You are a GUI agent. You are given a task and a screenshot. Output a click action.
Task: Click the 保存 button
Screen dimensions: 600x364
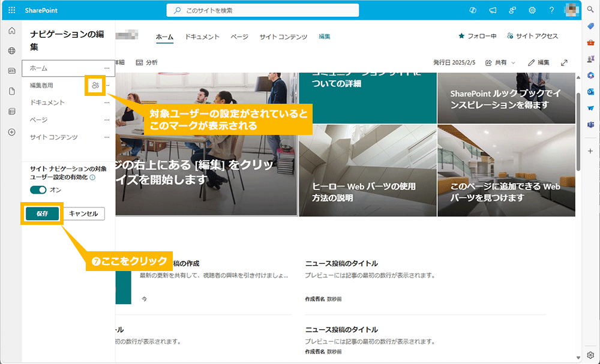click(x=42, y=213)
